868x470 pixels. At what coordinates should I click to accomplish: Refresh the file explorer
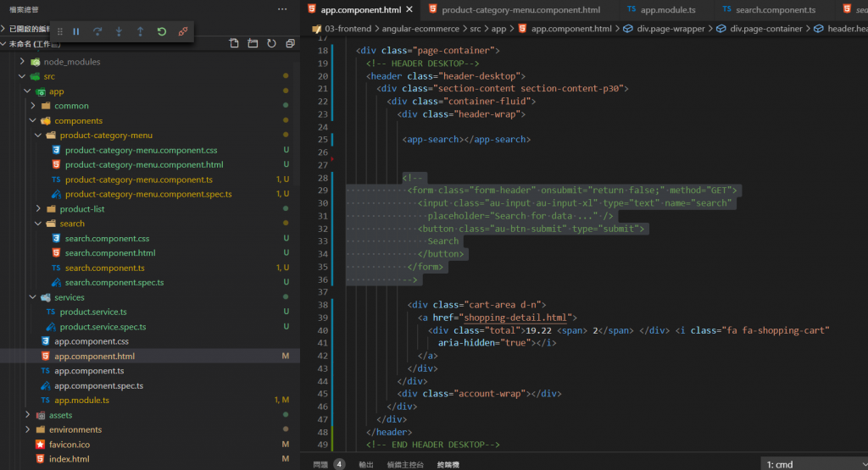pos(271,43)
